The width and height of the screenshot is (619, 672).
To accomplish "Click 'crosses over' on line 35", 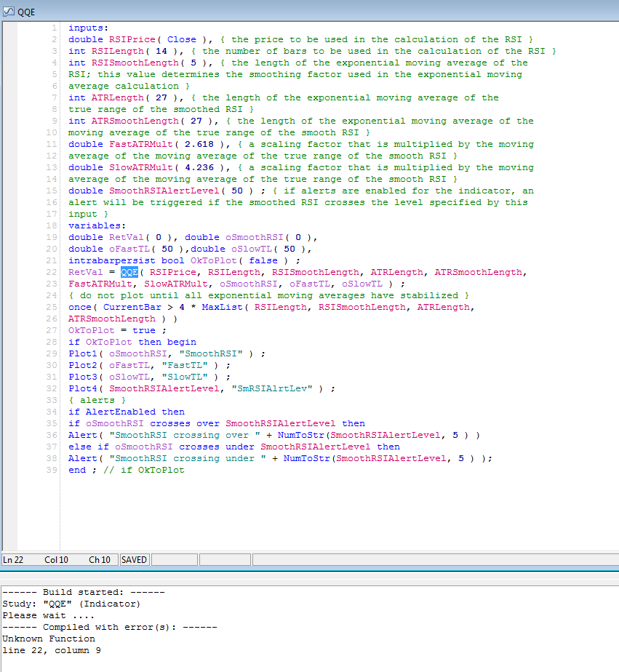I will pyautogui.click(x=185, y=423).
